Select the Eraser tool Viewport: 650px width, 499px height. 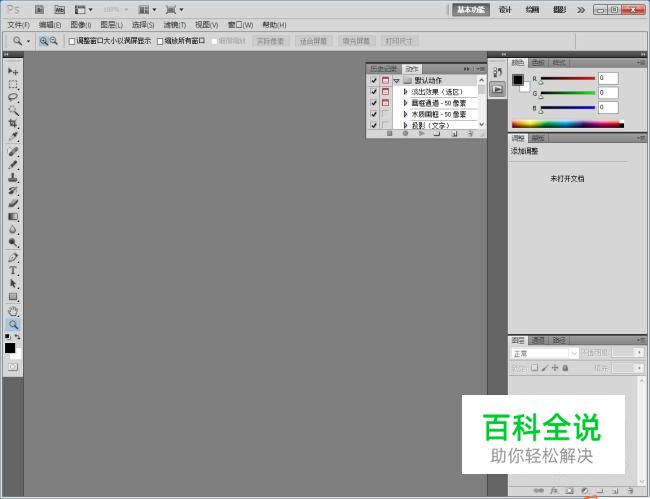click(12, 203)
